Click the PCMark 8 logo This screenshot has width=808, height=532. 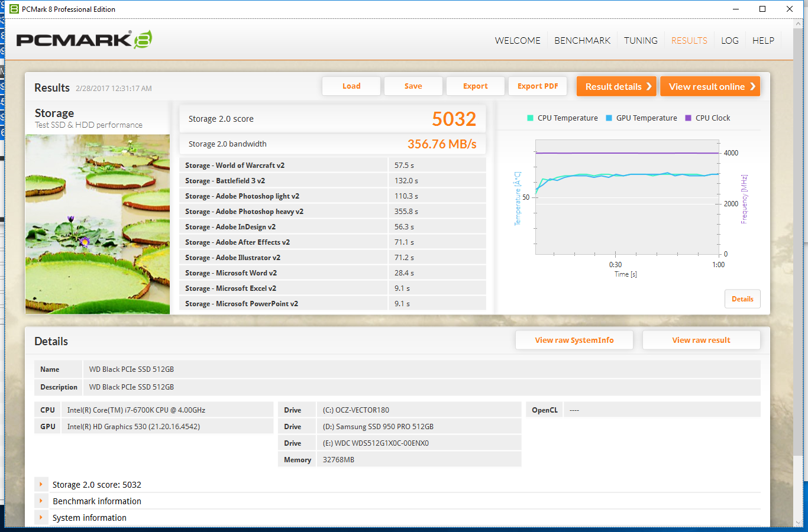click(84, 40)
